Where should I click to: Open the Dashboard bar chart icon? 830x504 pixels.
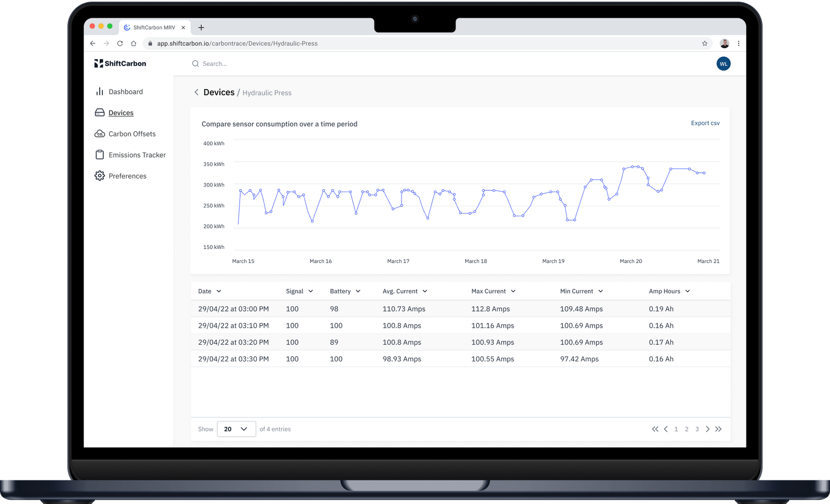100,92
